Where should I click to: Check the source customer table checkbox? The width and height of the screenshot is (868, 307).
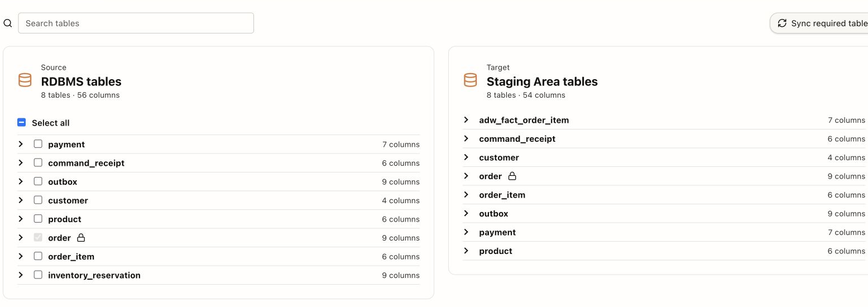click(38, 200)
